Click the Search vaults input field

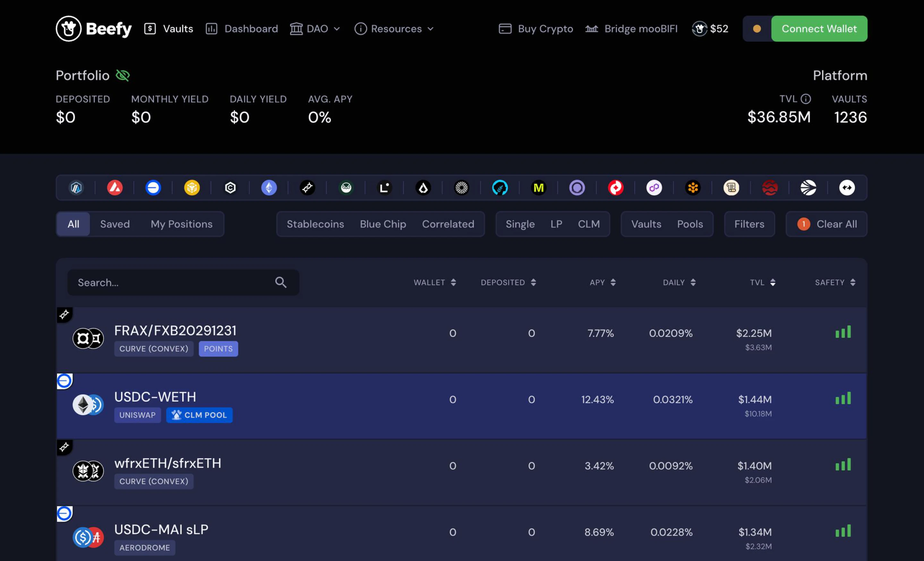[x=183, y=282]
